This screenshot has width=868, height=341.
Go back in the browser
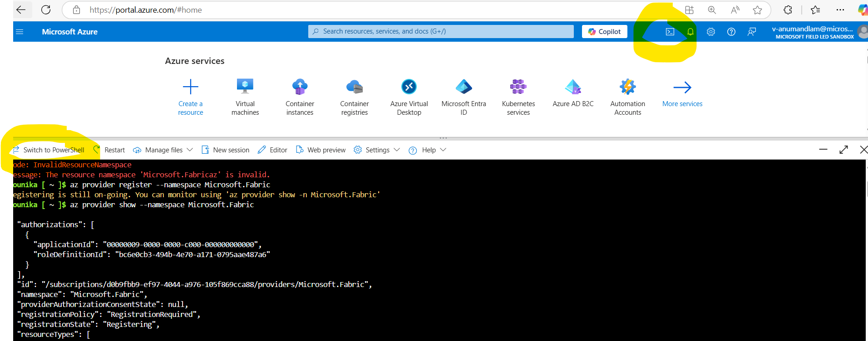(21, 10)
